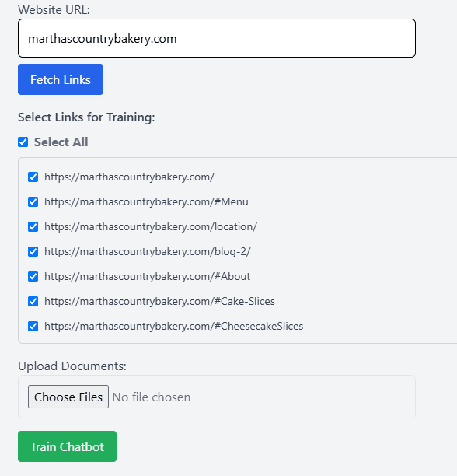Screen dimensions: 457x476
Task: Deselect the checkbox next to the location/ link
Action: 33,226
